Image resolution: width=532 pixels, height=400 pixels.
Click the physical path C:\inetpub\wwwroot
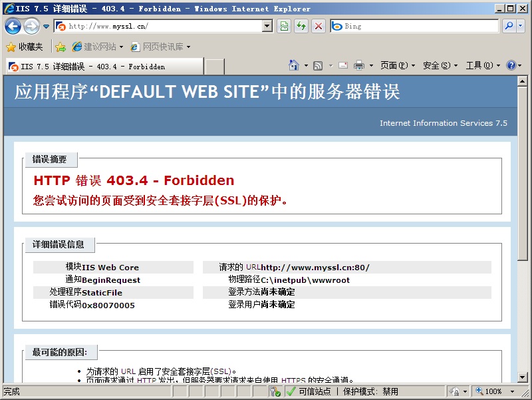[x=305, y=280]
